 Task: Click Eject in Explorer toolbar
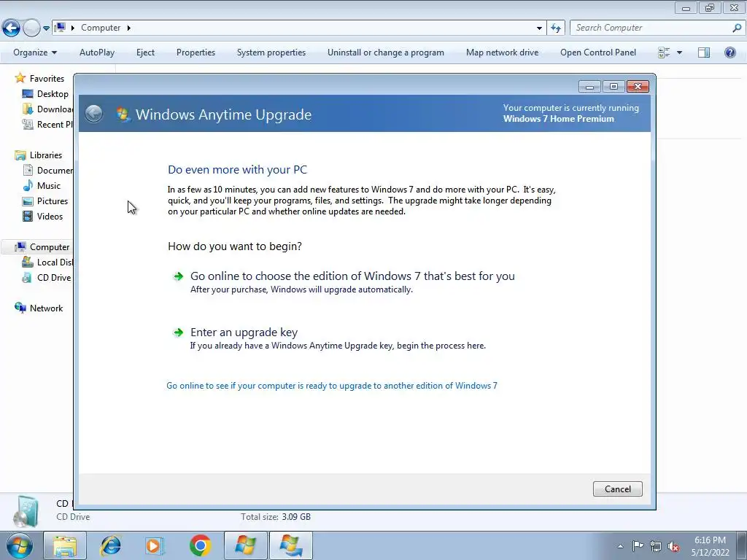(x=145, y=52)
